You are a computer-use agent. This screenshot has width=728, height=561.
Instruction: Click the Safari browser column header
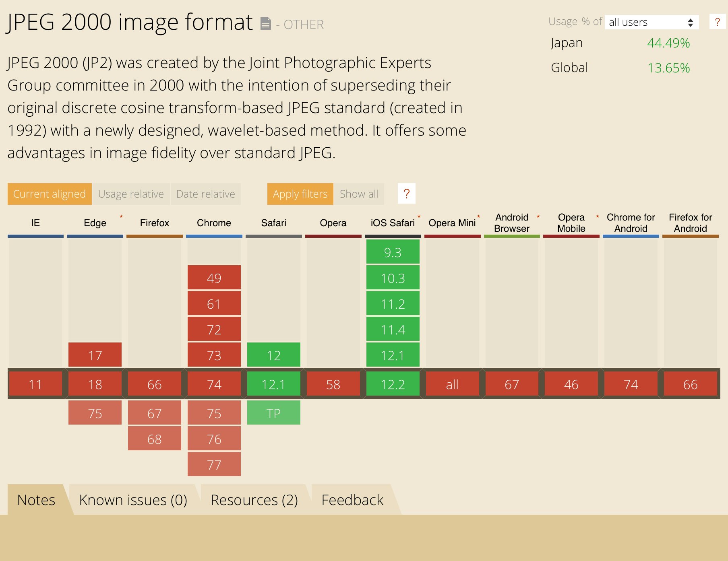pos(273,223)
